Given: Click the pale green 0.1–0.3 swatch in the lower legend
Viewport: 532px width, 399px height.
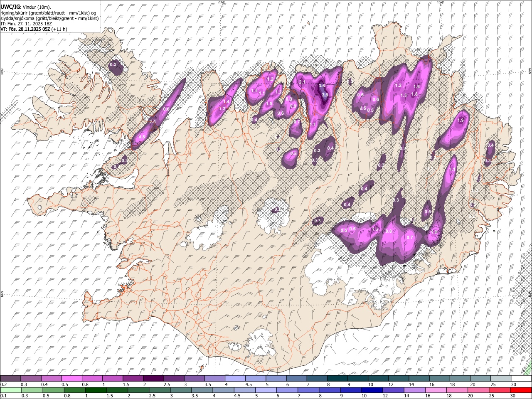Looking at the screenshot, I should (x=10, y=390).
